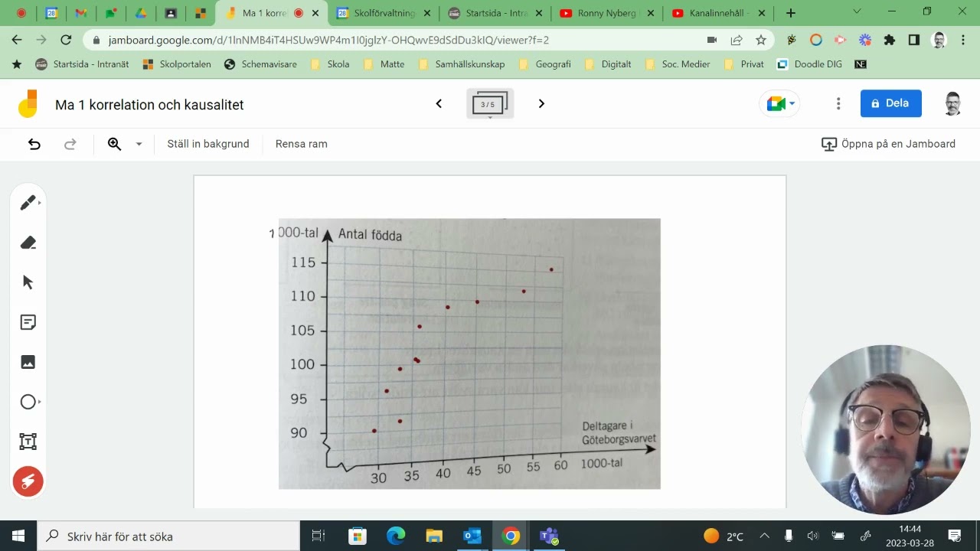Switch to the Ronny Nyberg YouTube tab
980x551 pixels.
point(609,13)
